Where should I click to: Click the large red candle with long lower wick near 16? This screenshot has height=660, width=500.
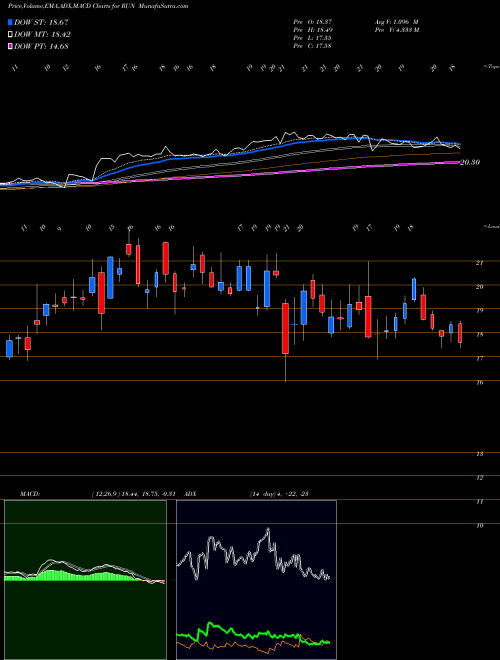[x=285, y=329]
